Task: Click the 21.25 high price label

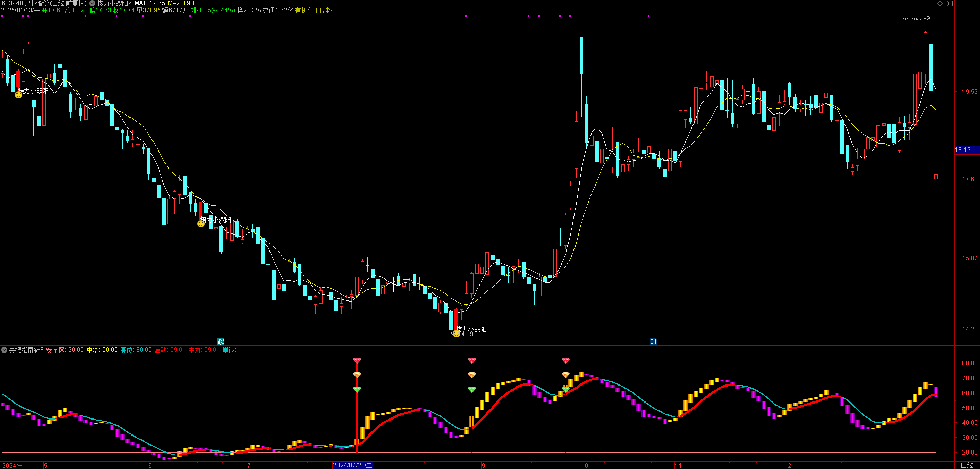Action: tap(910, 20)
